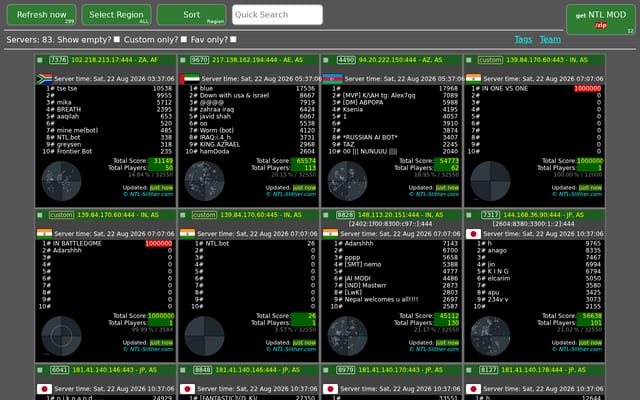Image resolution: width=640 pixels, height=400 pixels.
Task: Favorite server 139.84.170.60:444 via its checkbox
Action: 40,215
